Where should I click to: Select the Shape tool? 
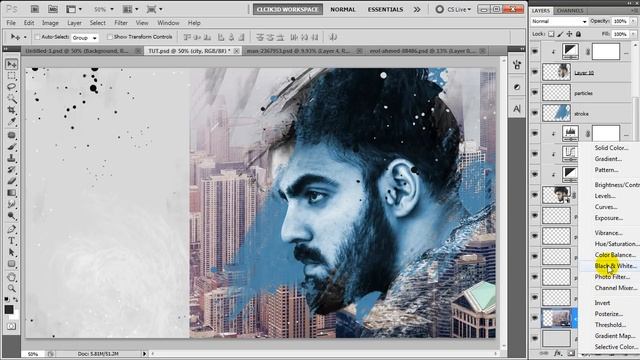click(11, 264)
